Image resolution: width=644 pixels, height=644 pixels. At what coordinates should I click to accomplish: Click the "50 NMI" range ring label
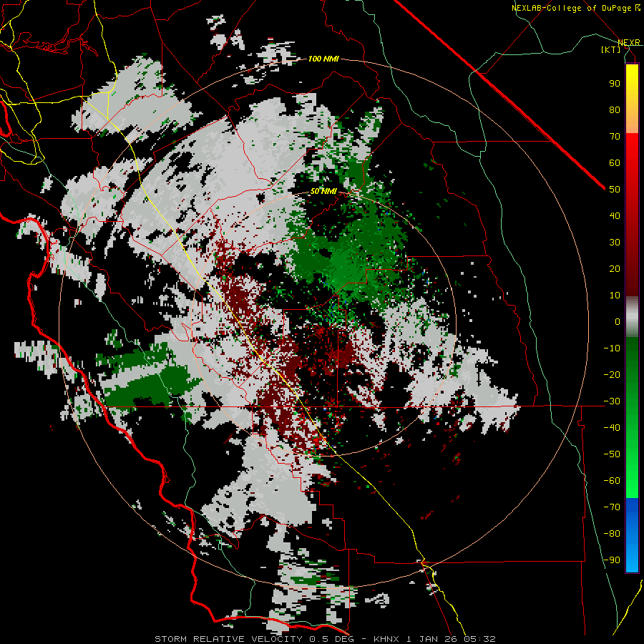click(323, 191)
